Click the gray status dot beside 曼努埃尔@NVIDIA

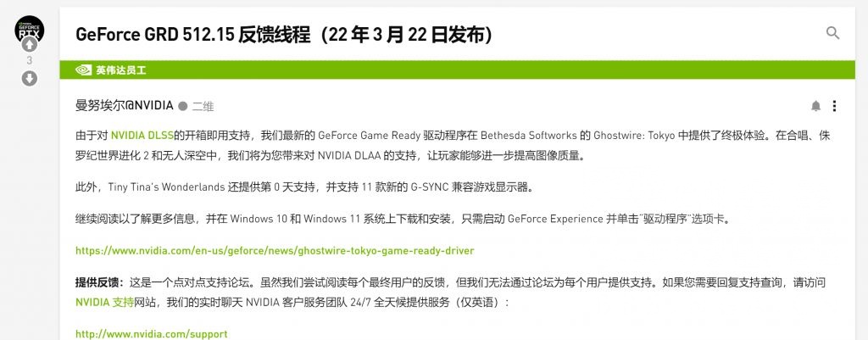182,106
